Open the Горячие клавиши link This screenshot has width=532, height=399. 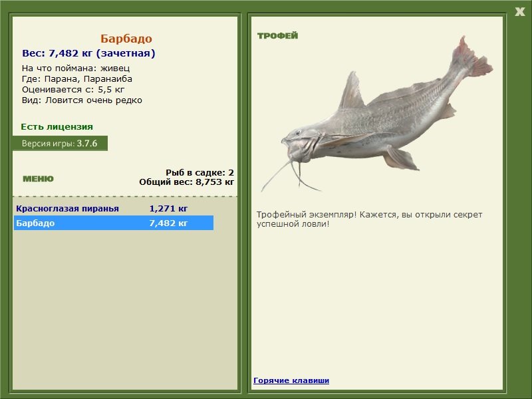pos(291,380)
